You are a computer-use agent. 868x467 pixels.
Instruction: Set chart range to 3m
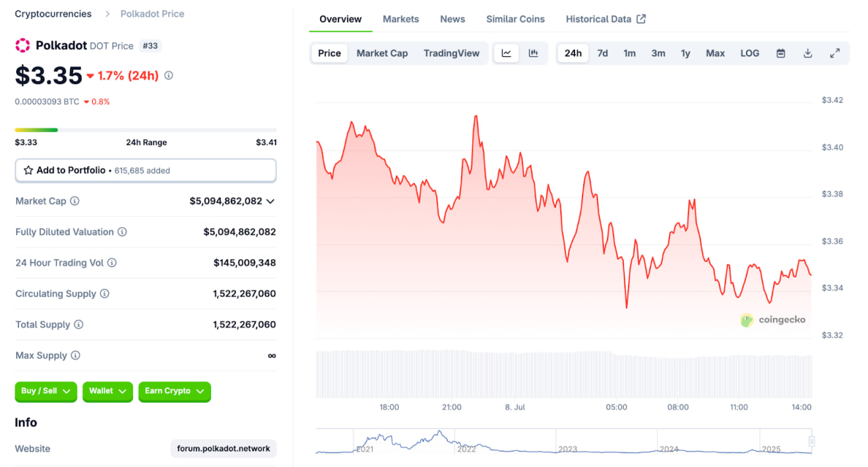[658, 53]
